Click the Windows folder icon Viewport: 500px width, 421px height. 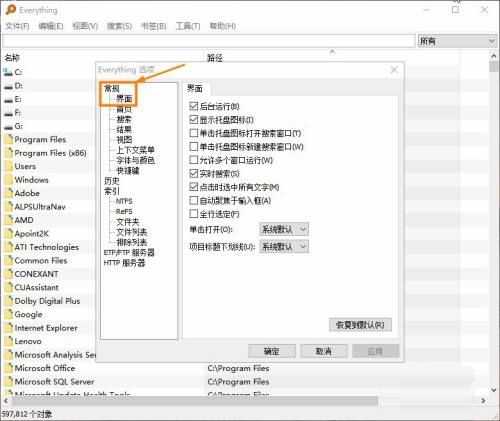[8, 180]
